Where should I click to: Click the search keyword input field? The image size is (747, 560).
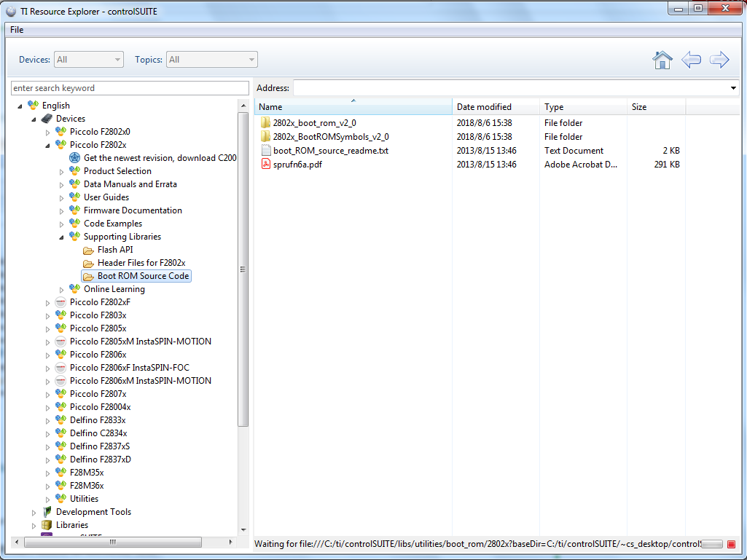(x=130, y=88)
